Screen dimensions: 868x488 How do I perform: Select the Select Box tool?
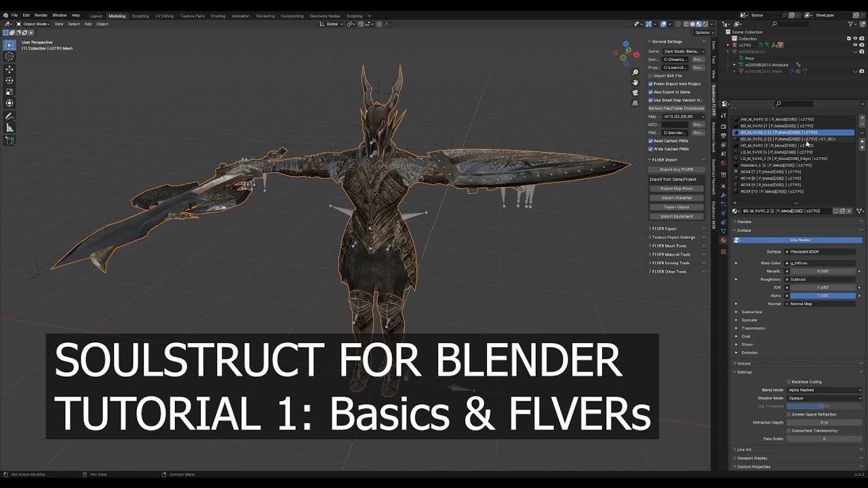(x=9, y=45)
